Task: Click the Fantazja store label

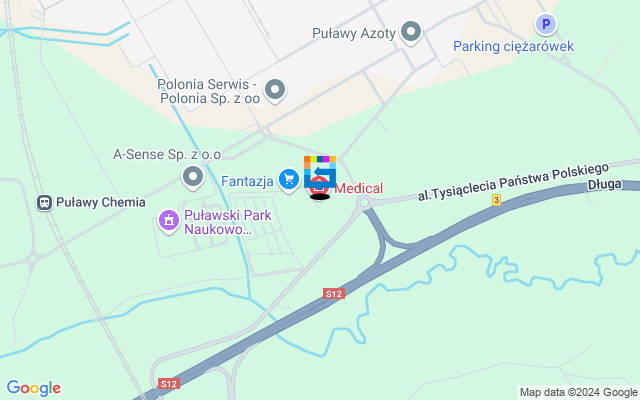Action: pos(247,181)
